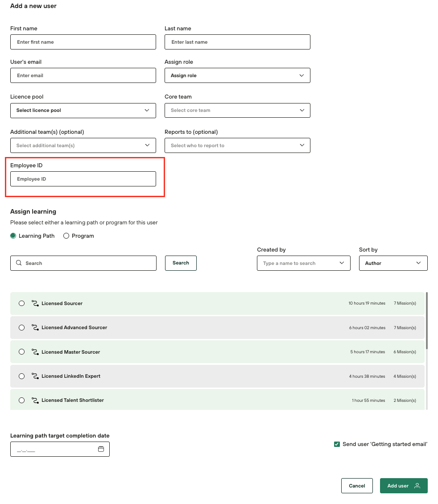Open the Select core team dropdown
This screenshot has width=438, height=504.
(237, 110)
